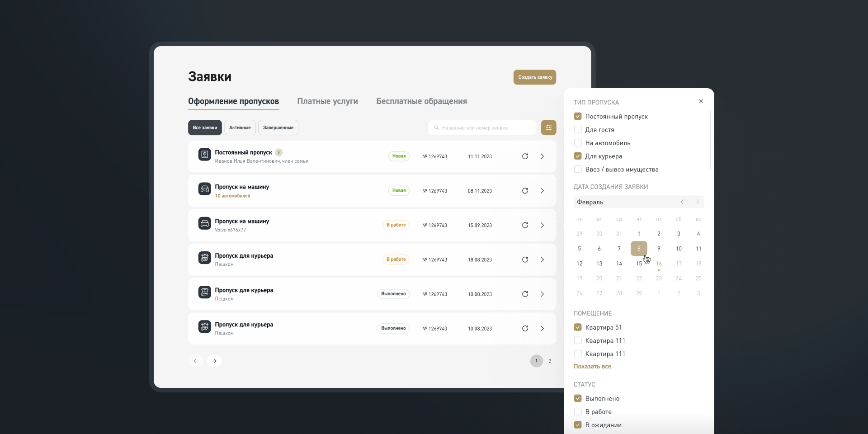Switch calendar to next month
Viewport: 868px width, 434px height.
tap(698, 202)
